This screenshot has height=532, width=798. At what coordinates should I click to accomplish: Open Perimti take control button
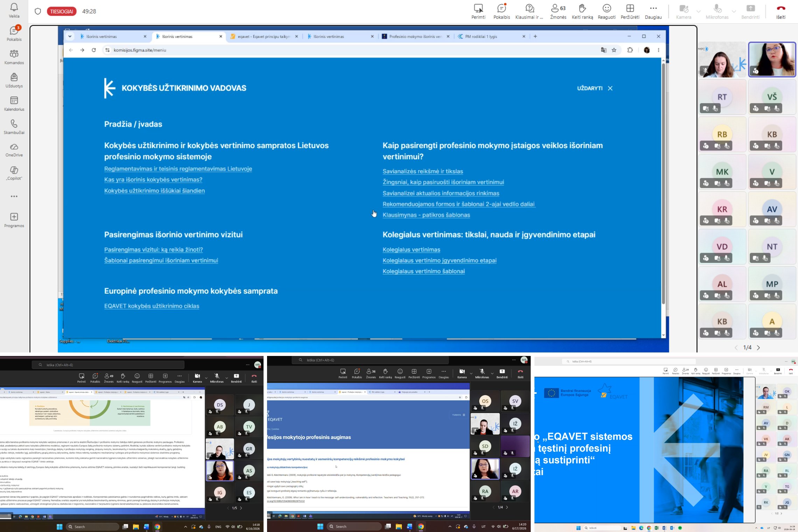click(x=478, y=11)
